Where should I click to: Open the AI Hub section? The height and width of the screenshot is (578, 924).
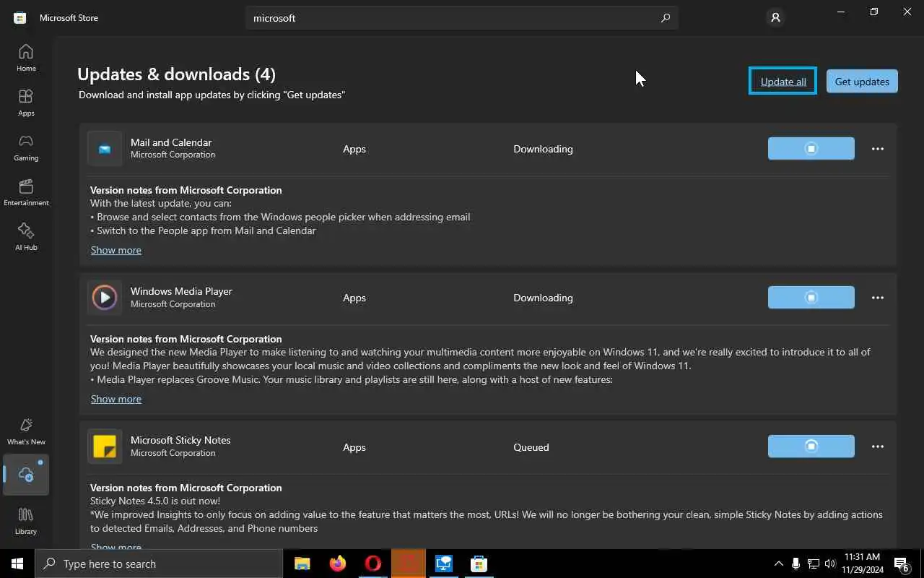[x=26, y=237]
